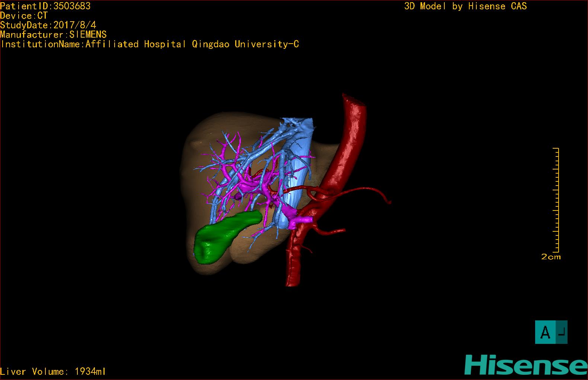The height and width of the screenshot is (380, 588).
Task: Click the '3D Model by Hisense CAS' caption
Action: [x=466, y=6]
